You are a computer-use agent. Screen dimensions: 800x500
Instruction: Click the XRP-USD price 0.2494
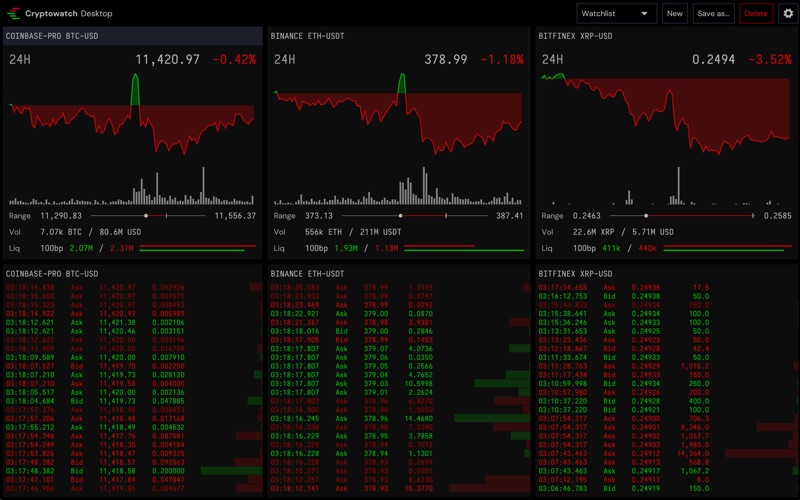pyautogui.click(x=713, y=60)
